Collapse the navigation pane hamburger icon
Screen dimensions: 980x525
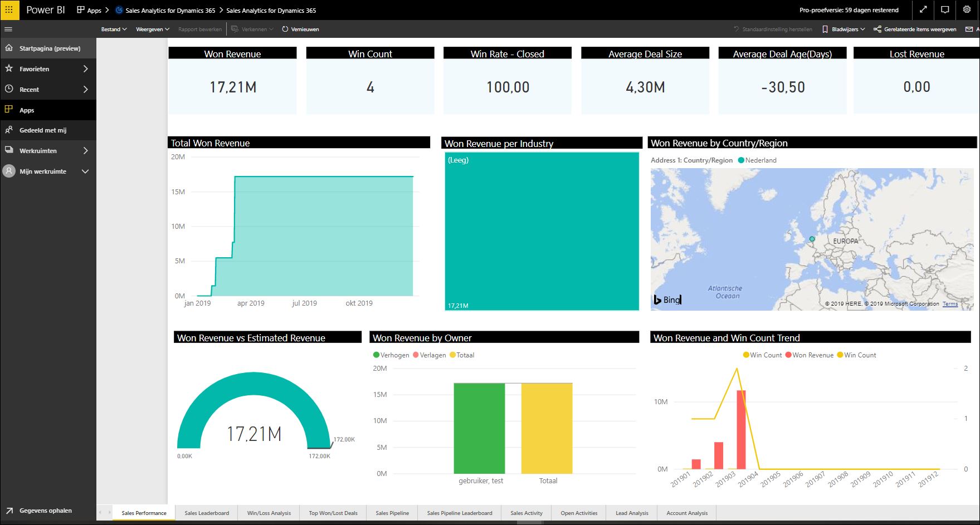8,29
